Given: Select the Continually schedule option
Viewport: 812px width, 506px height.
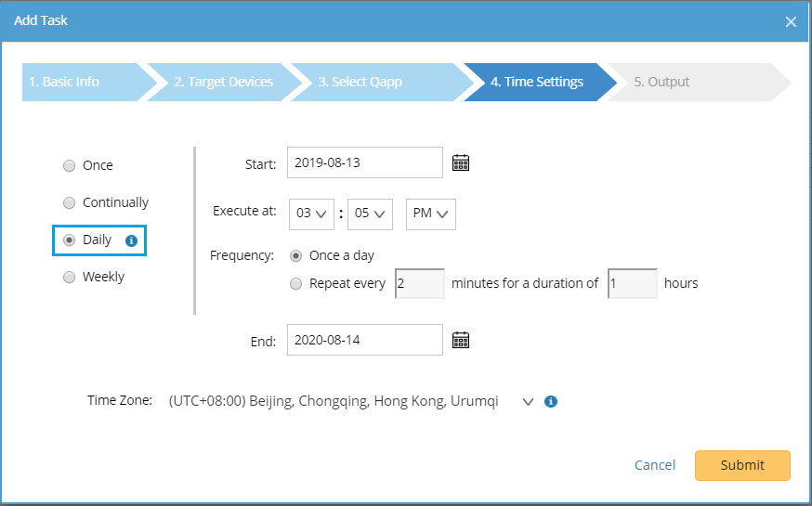Looking at the screenshot, I should click(69, 203).
